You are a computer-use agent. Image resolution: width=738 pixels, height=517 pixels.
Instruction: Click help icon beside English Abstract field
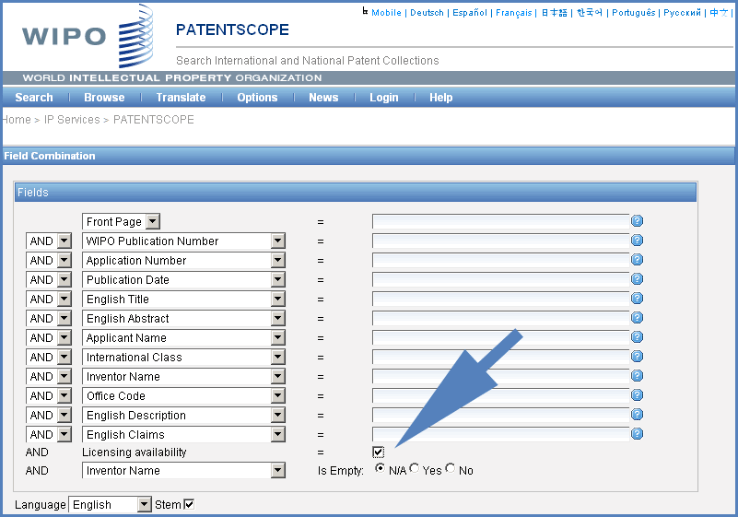[637, 317]
